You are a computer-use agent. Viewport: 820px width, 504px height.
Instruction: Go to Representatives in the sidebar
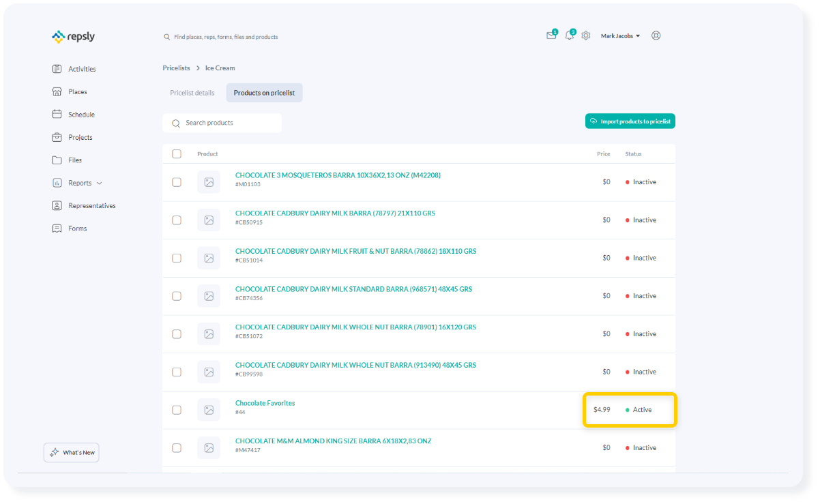pos(92,206)
